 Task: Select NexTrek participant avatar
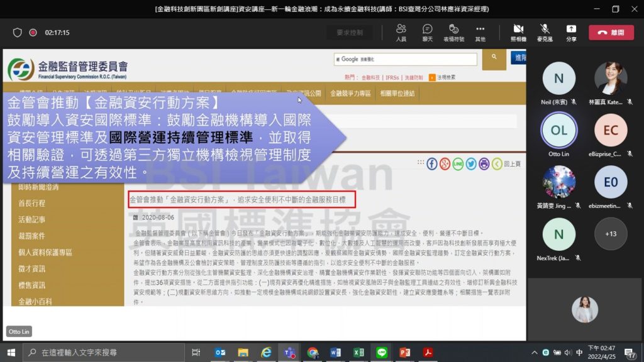[x=558, y=234]
